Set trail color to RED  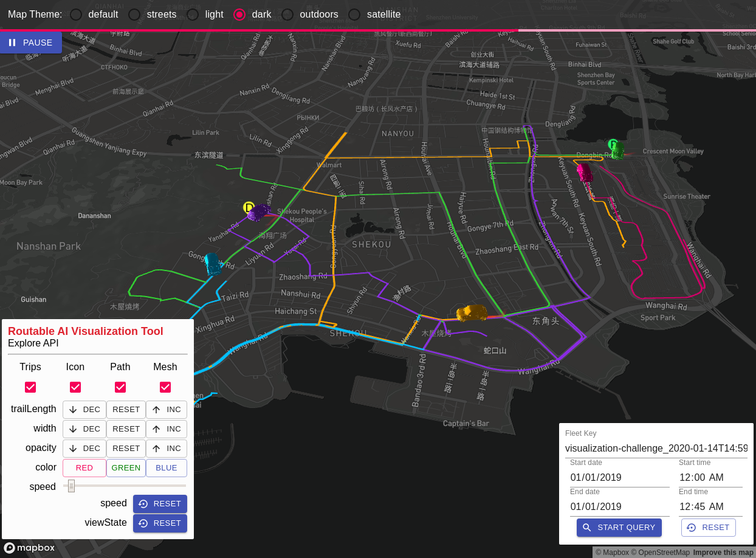(x=84, y=468)
